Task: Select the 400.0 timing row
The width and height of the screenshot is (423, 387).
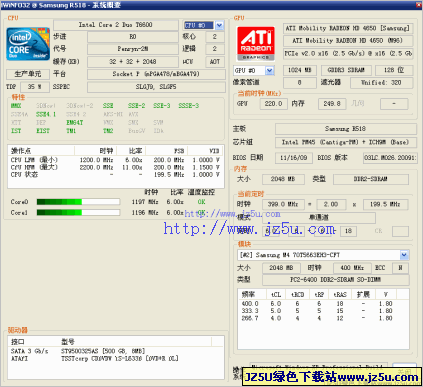Action: [323, 304]
